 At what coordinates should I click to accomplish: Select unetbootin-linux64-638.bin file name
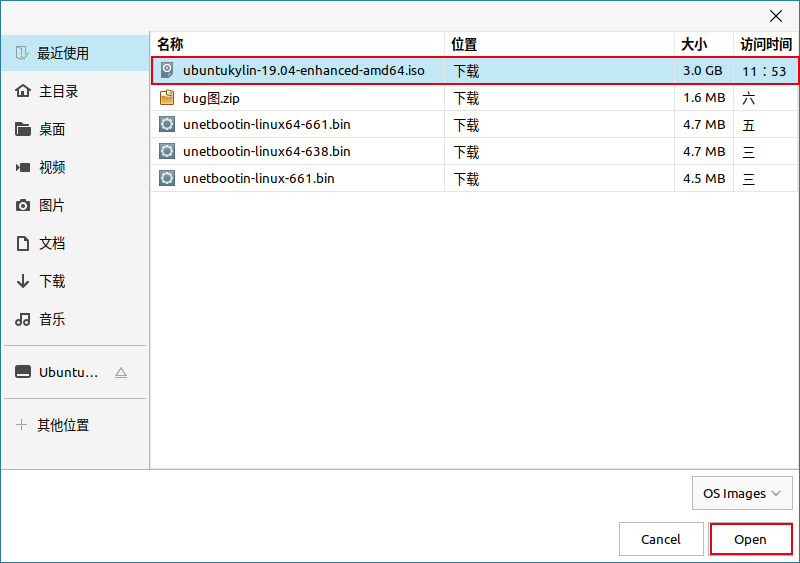coord(267,152)
